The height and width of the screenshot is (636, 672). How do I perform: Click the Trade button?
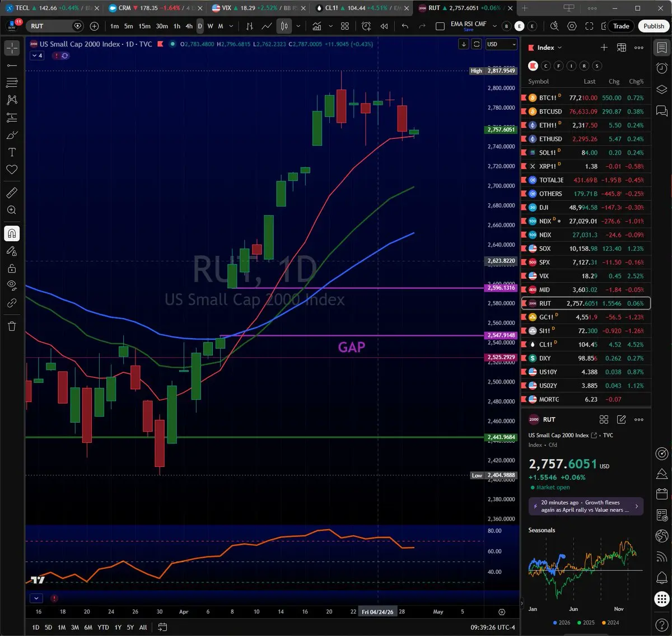(621, 26)
